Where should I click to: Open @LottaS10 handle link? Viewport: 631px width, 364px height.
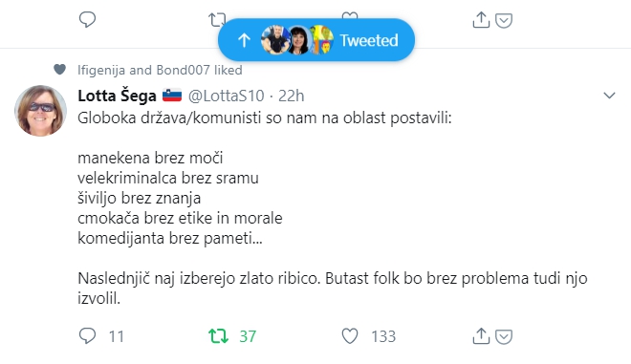click(x=227, y=96)
